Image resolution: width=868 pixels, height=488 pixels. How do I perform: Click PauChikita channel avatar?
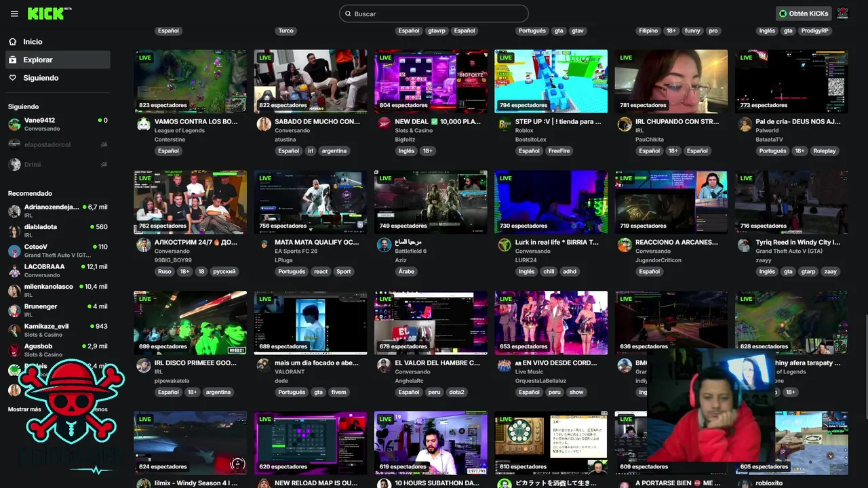tap(625, 124)
